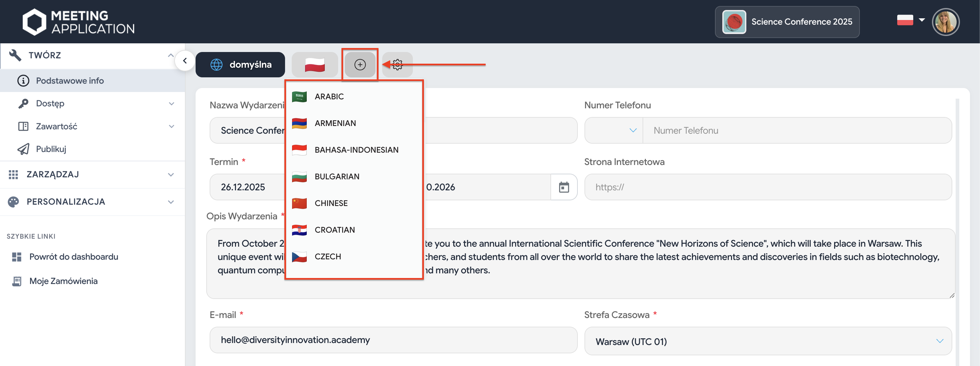
Task: Open Publikuj paper plane item
Action: pyautogui.click(x=51, y=149)
